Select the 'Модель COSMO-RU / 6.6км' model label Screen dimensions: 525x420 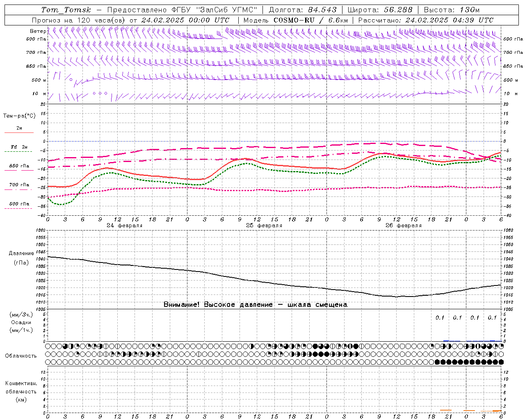point(296,20)
